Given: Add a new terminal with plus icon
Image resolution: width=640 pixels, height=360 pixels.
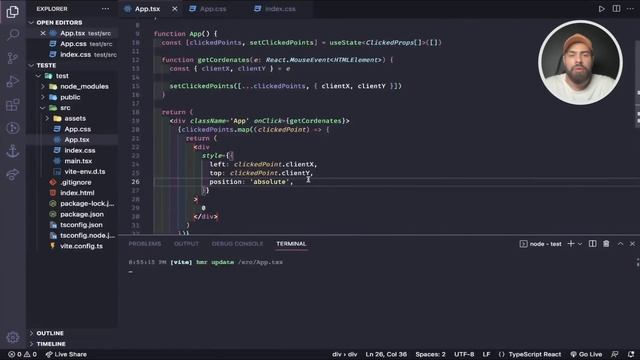Looking at the screenshot, I should click(571, 244).
